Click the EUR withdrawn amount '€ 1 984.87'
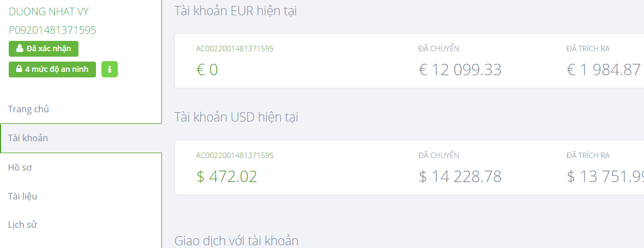Image resolution: width=644 pixels, height=248 pixels. (604, 70)
